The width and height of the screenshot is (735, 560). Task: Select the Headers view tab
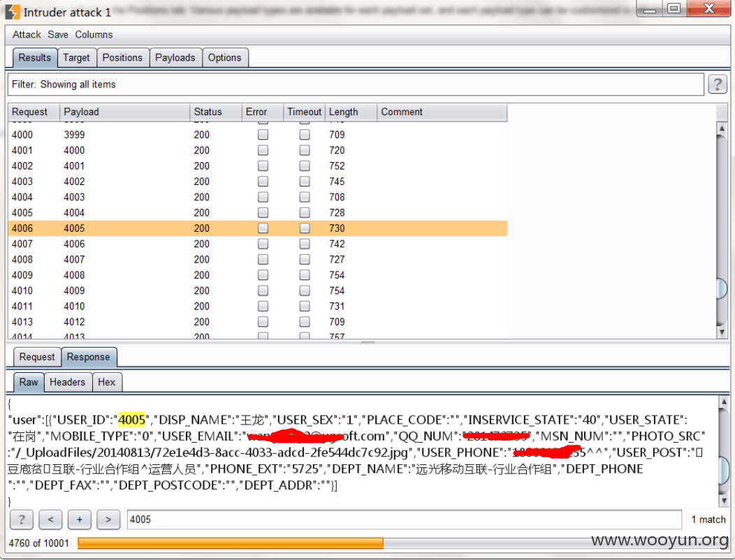point(68,383)
